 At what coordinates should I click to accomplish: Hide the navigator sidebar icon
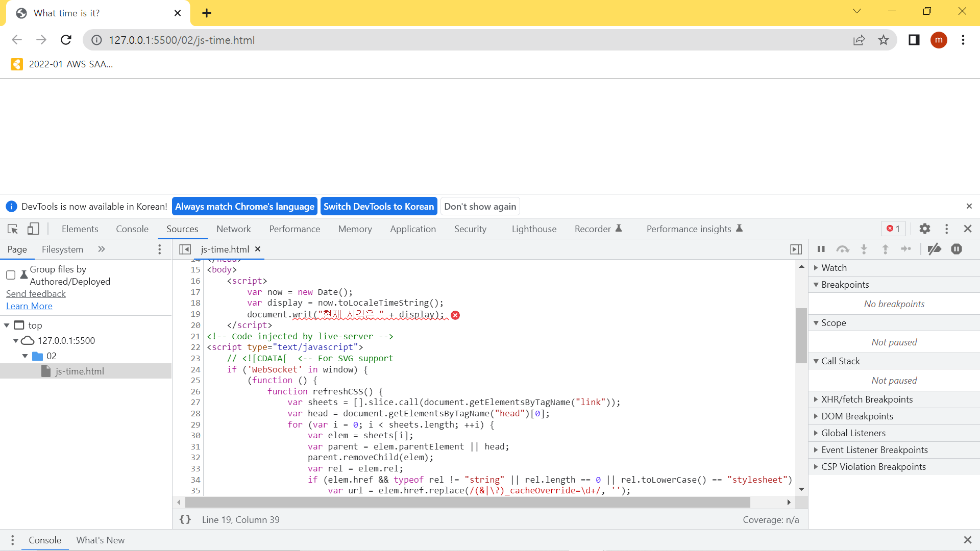click(x=185, y=249)
